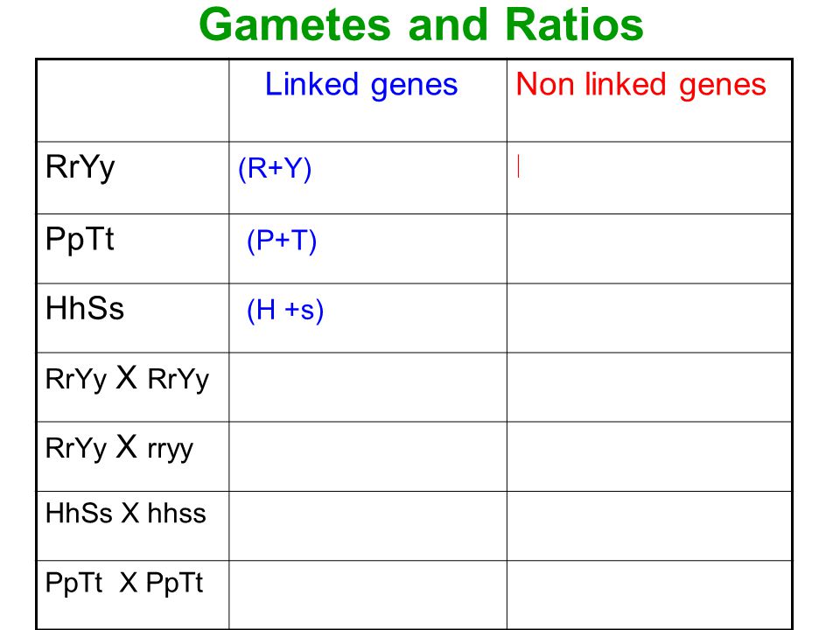Select the HhSs X hhss cross label
The width and height of the screenshot is (840, 630).
point(126,514)
